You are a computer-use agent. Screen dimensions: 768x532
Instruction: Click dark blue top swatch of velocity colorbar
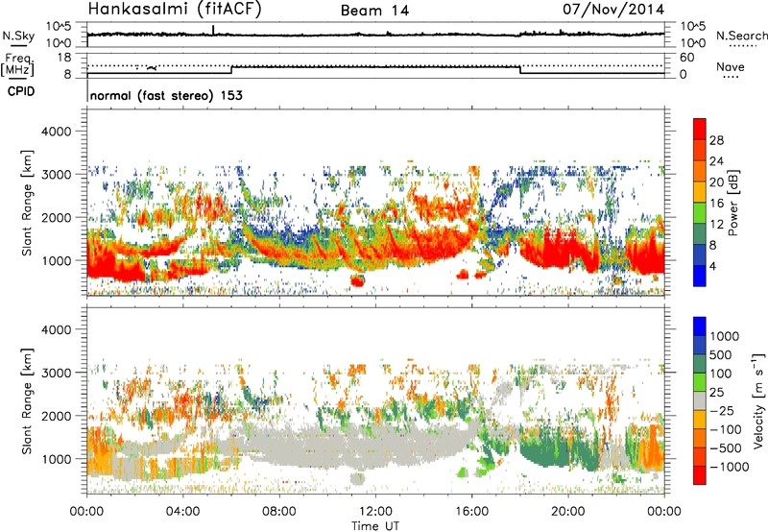point(700,326)
